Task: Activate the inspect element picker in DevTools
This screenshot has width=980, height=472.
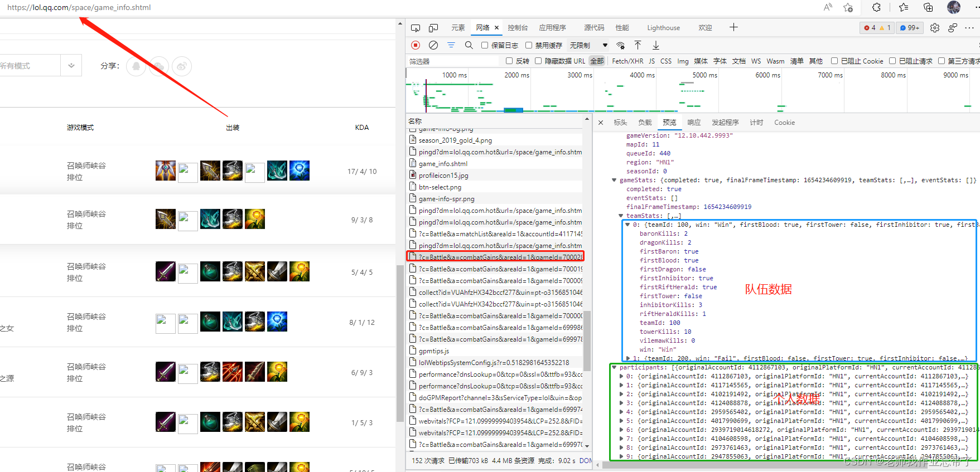Action: tap(416, 28)
